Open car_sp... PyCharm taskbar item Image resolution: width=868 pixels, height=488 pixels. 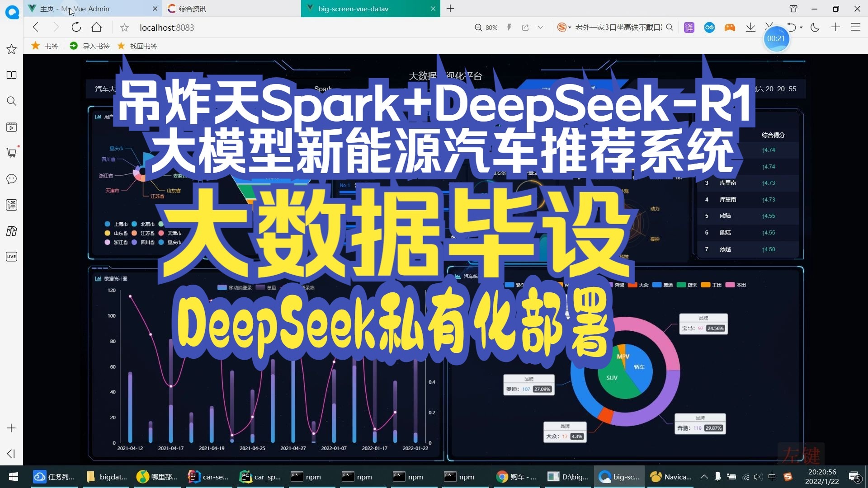(260, 477)
